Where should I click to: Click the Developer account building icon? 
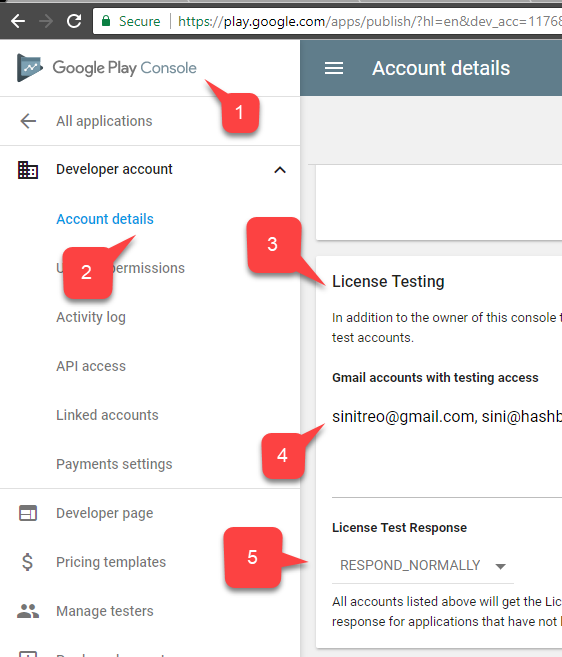point(28,170)
